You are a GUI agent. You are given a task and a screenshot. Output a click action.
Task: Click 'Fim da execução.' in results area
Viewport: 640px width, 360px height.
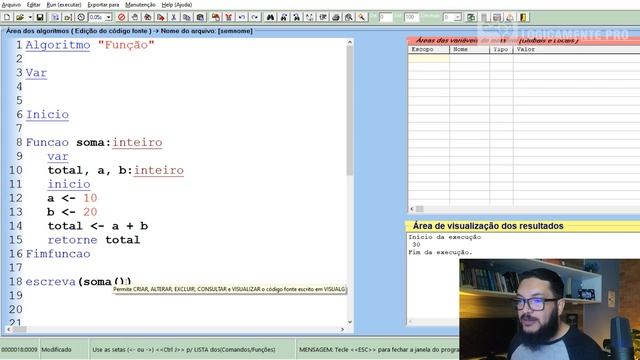440,253
